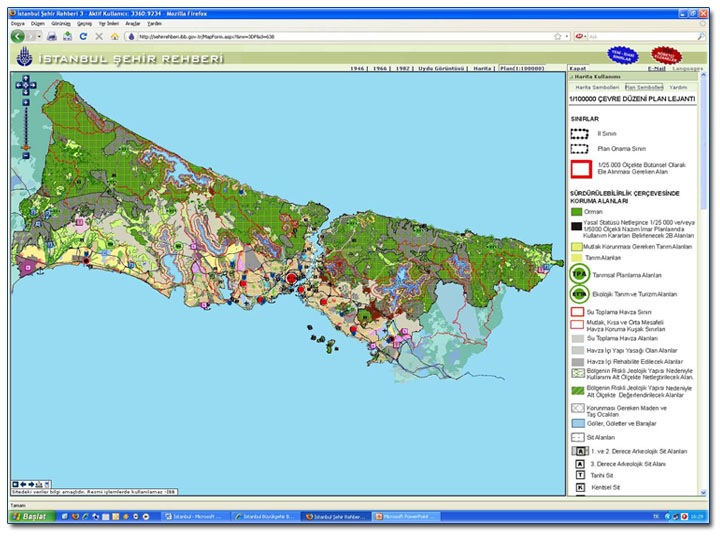Open the E-Mail link
This screenshot has height=536, width=720.
coord(656,68)
